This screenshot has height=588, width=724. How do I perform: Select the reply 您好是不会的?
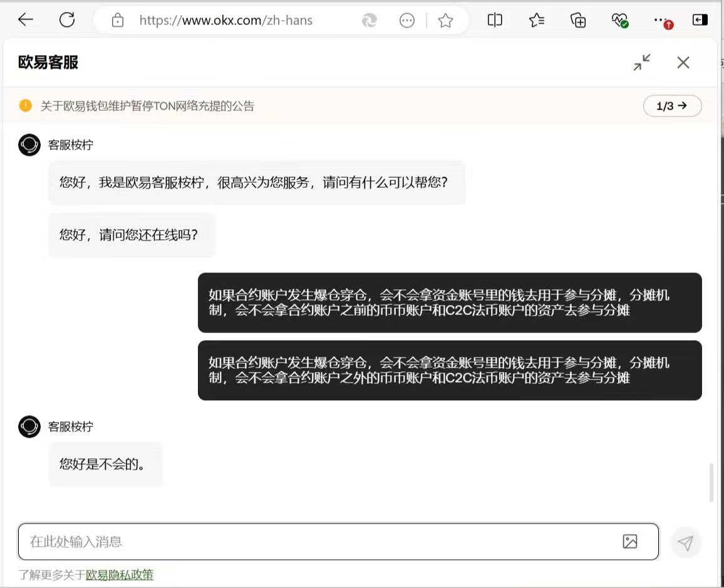[106, 464]
